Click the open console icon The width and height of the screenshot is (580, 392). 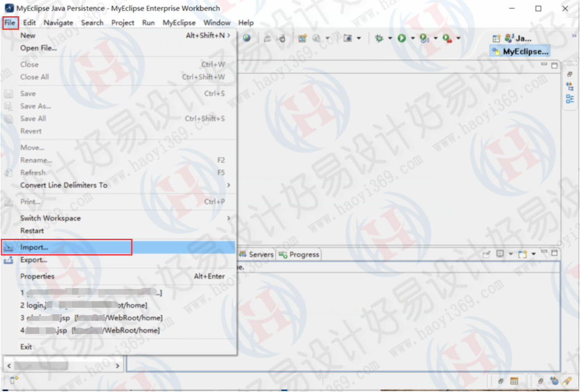click(x=522, y=254)
